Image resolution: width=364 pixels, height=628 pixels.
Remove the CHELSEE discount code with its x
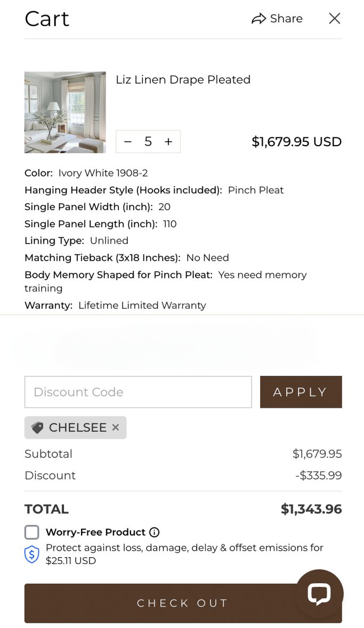coord(116,427)
